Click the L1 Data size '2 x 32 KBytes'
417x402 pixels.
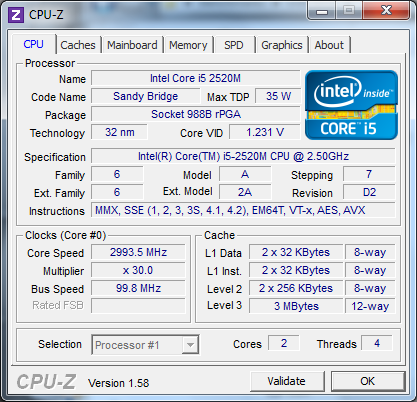coord(296,252)
